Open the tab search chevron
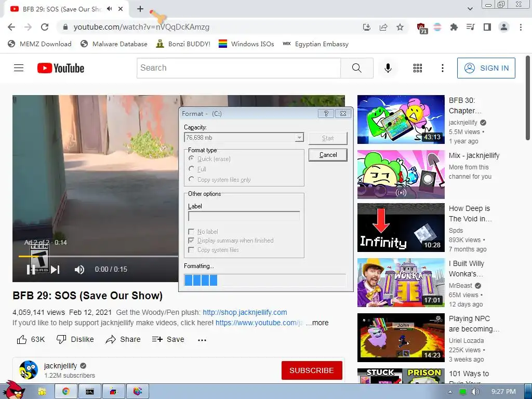Image resolution: width=532 pixels, height=399 pixels. click(470, 9)
